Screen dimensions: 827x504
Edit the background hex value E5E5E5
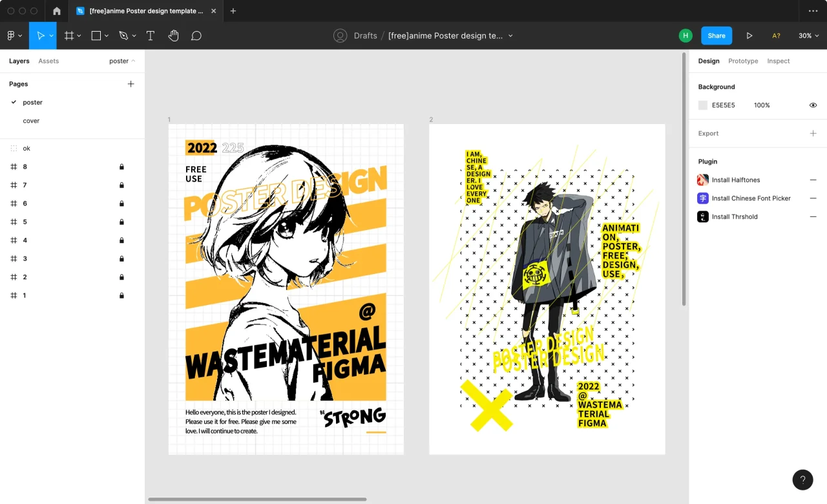pos(724,105)
